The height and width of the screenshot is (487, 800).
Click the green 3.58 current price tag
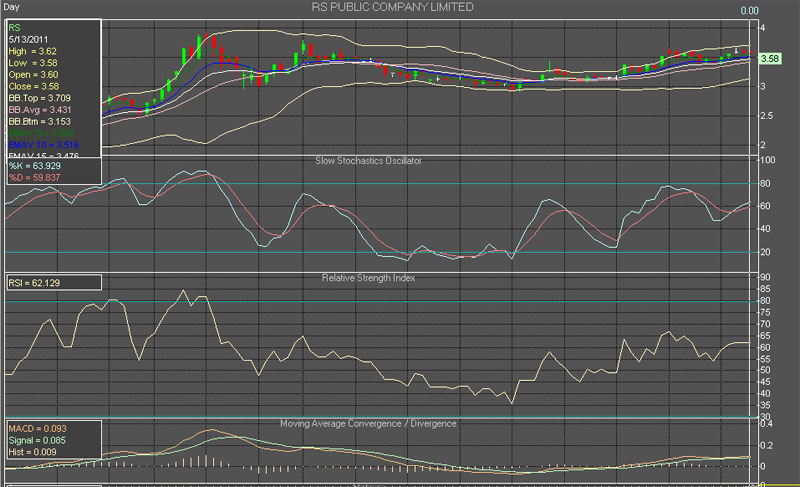(x=770, y=59)
